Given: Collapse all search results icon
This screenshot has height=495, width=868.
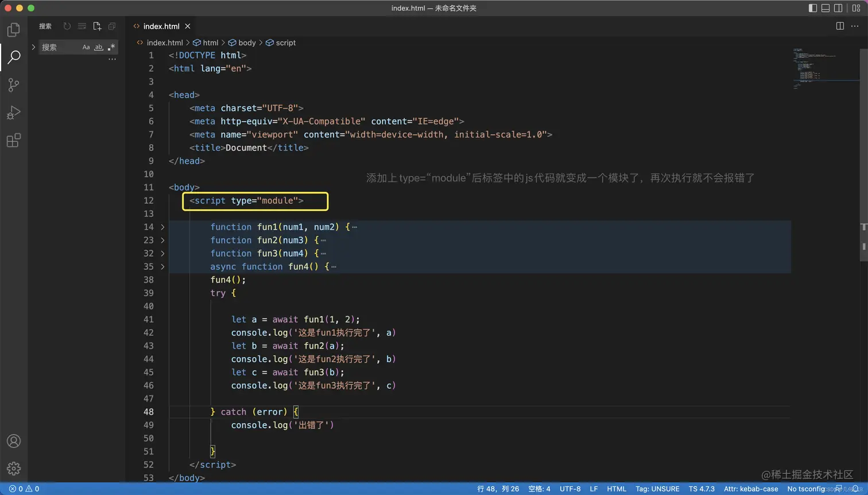Looking at the screenshot, I should [112, 26].
